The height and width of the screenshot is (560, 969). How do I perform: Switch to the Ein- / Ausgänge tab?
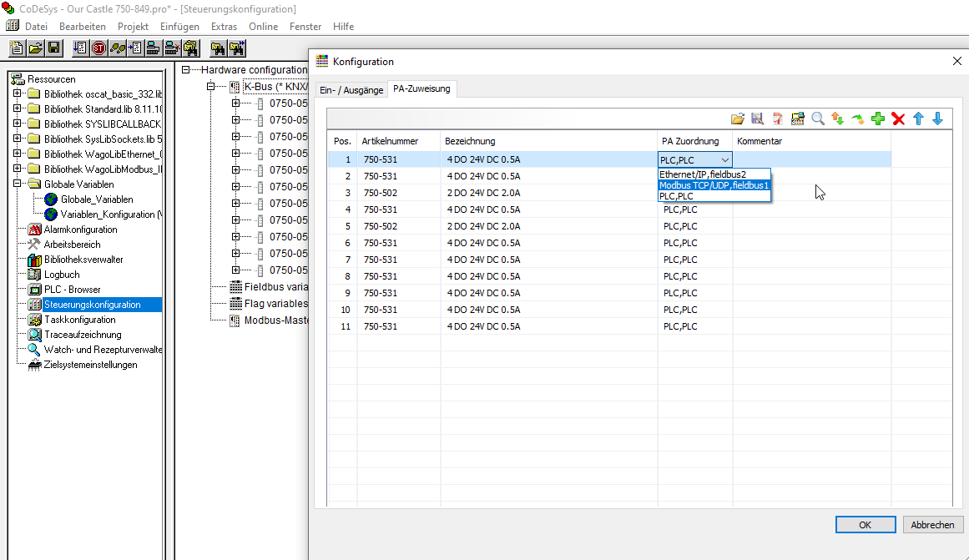351,89
